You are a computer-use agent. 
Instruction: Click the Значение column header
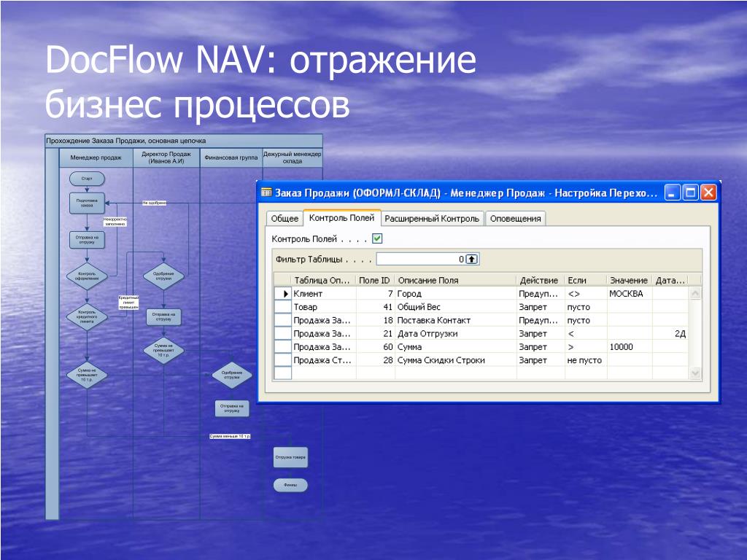pyautogui.click(x=630, y=281)
